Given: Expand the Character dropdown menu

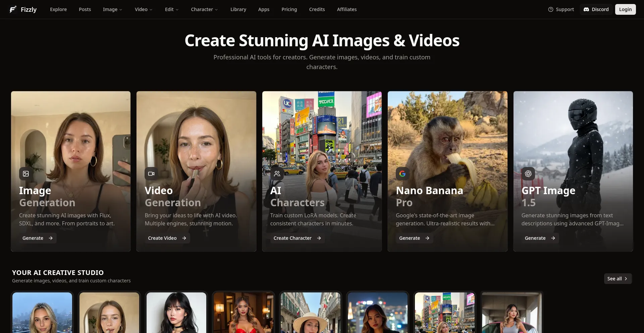Looking at the screenshot, I should click(204, 9).
